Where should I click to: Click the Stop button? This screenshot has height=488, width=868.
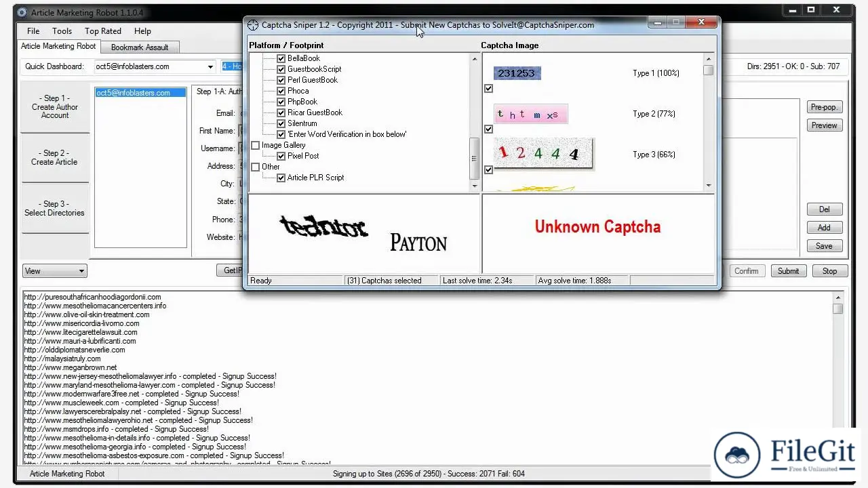[829, 271]
